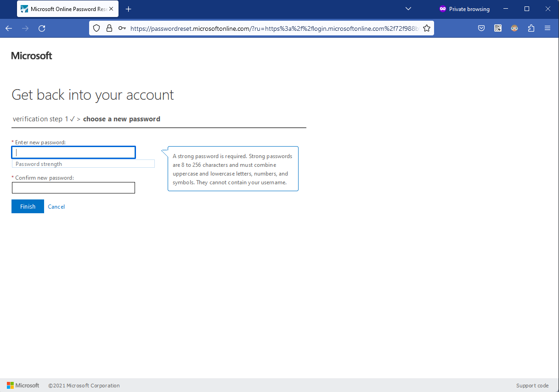Toggle focus to new password field

click(73, 152)
